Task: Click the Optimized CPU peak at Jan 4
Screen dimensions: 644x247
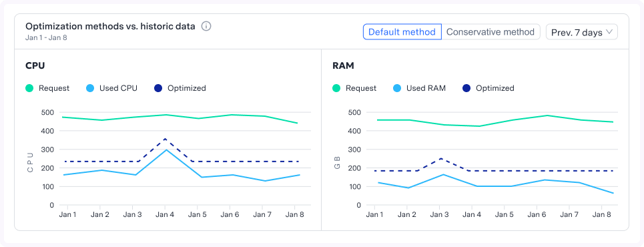Action: (165, 139)
